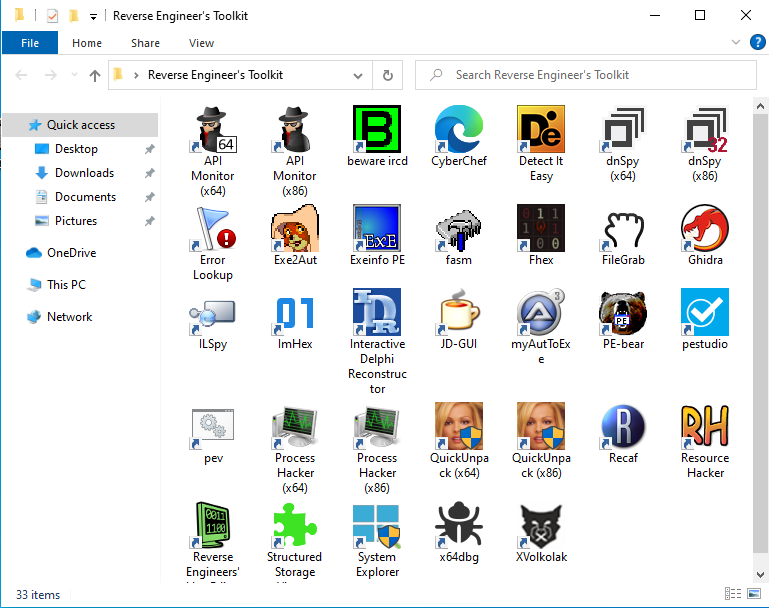Screen dimensions: 769x608
Task: Click the scrollbar up arrow
Action: [760, 105]
